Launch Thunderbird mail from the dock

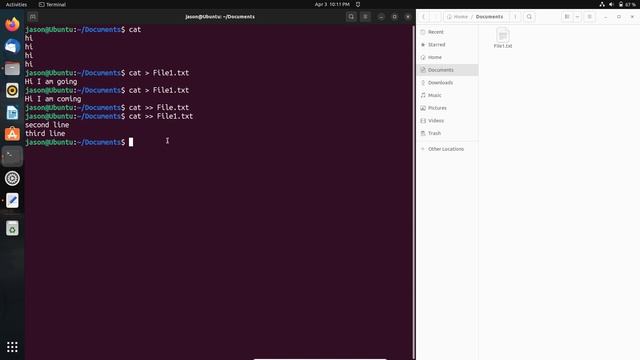click(12, 47)
